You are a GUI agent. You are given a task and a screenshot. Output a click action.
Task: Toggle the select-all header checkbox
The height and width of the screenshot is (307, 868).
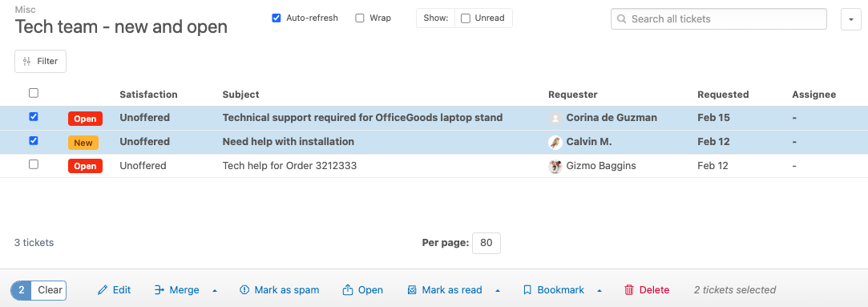pyautogui.click(x=33, y=93)
